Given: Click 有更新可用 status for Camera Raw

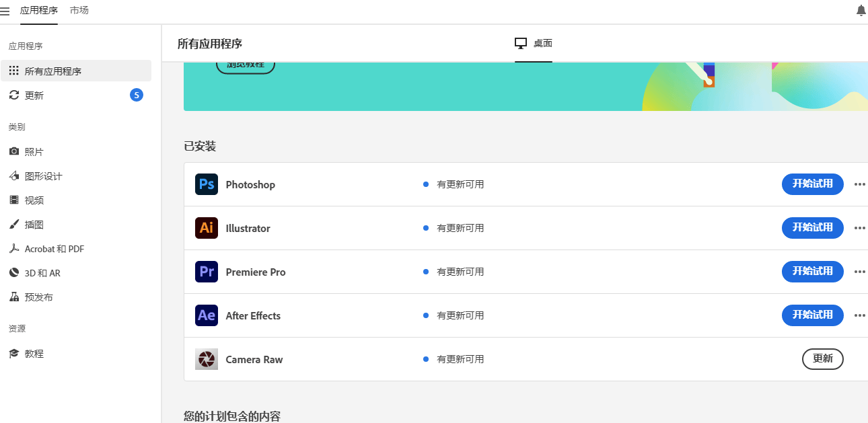Looking at the screenshot, I should [460, 359].
